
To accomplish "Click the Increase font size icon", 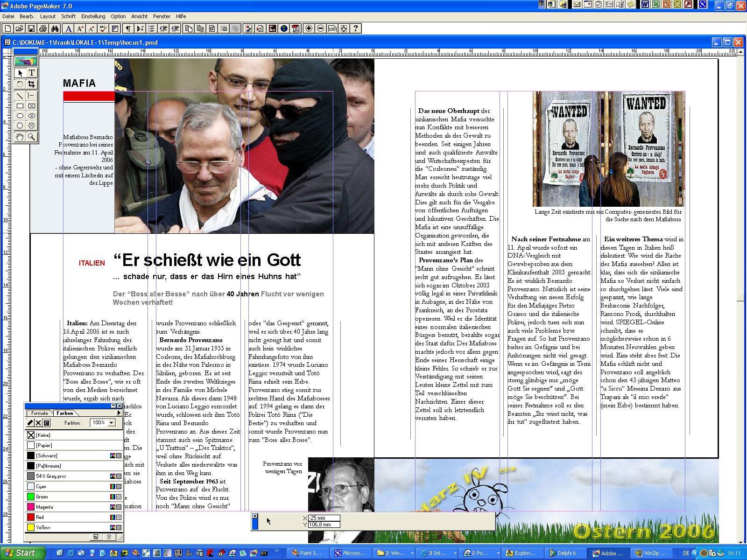I will [x=80, y=28].
